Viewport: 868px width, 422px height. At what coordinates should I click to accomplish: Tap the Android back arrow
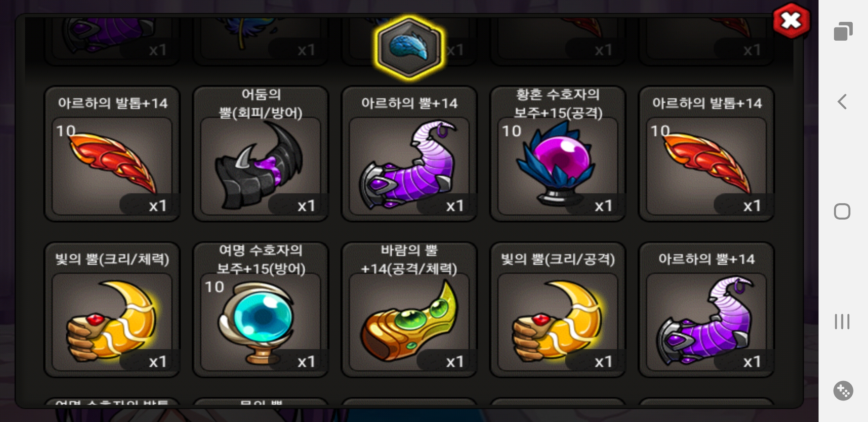point(843,102)
